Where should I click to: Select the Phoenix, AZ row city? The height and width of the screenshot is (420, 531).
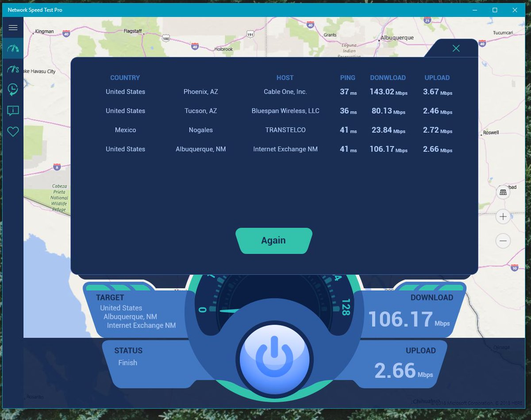point(201,92)
